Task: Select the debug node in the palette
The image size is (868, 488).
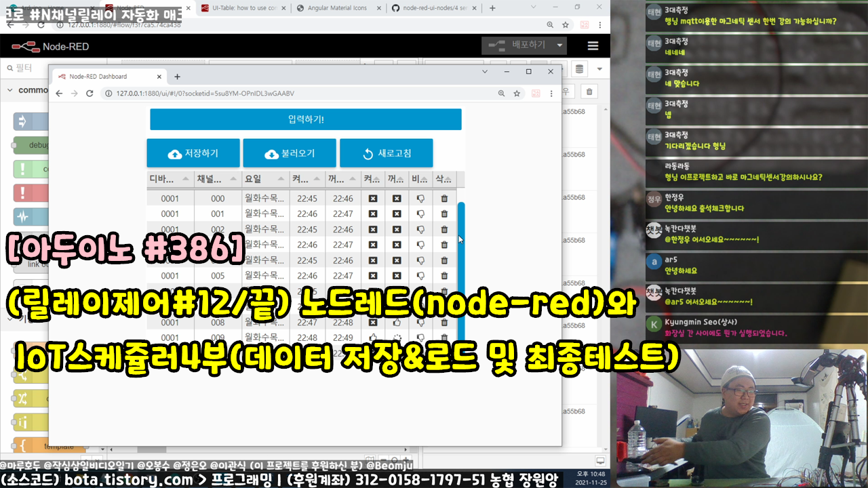Action: coord(31,145)
